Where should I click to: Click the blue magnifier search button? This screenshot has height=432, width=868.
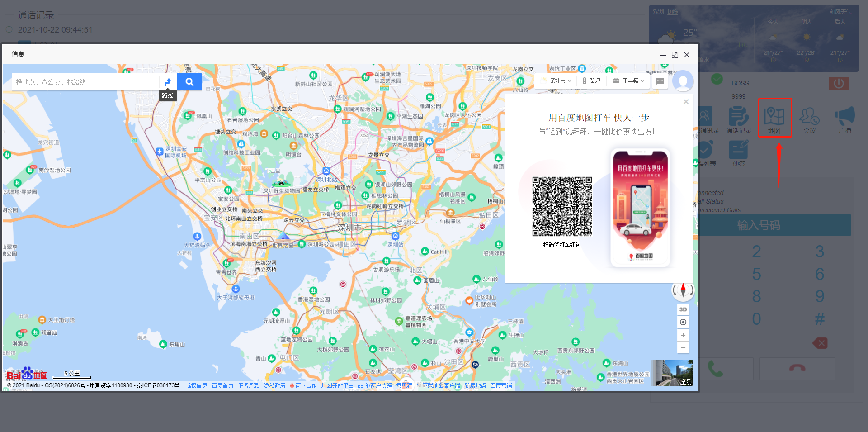189,82
